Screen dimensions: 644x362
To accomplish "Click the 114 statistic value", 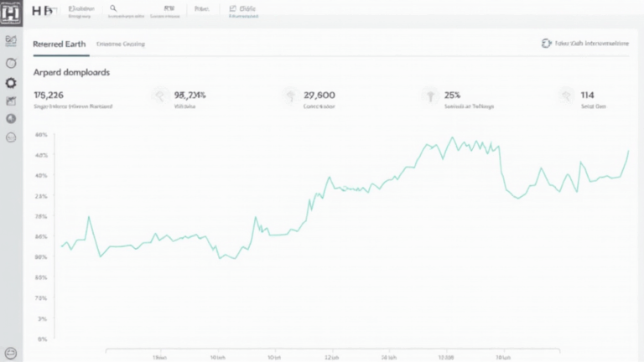I will point(587,96).
